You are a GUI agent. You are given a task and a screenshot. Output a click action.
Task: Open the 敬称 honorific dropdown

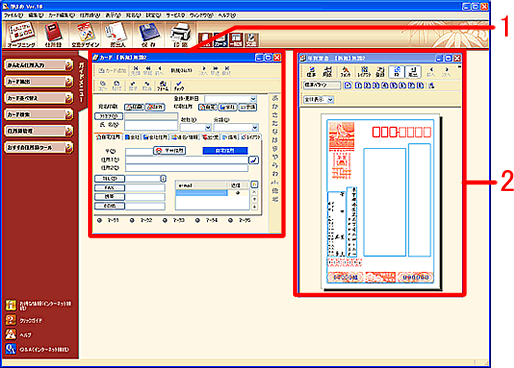pyautogui.click(x=208, y=127)
